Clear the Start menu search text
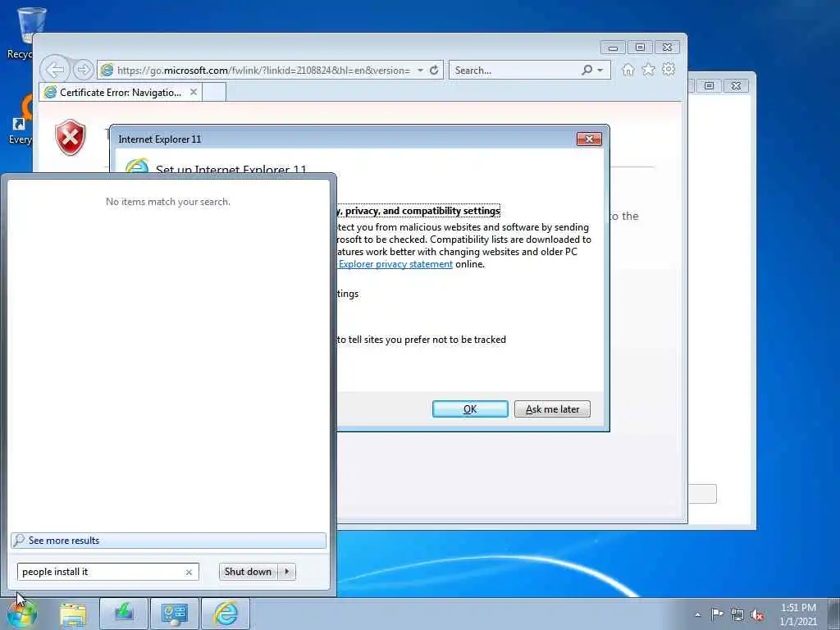The width and height of the screenshot is (840, 630). tap(189, 572)
